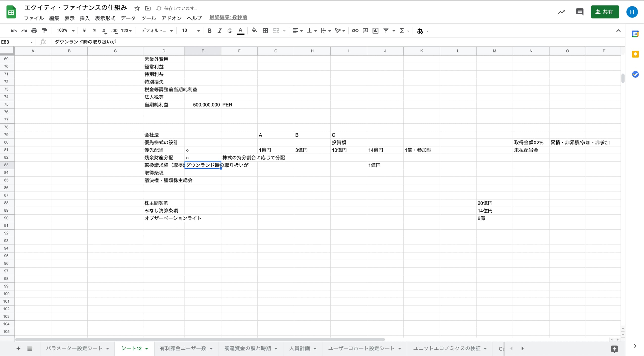
Task: Switch to the 人員計画 sheet tab
Action: [299, 348]
